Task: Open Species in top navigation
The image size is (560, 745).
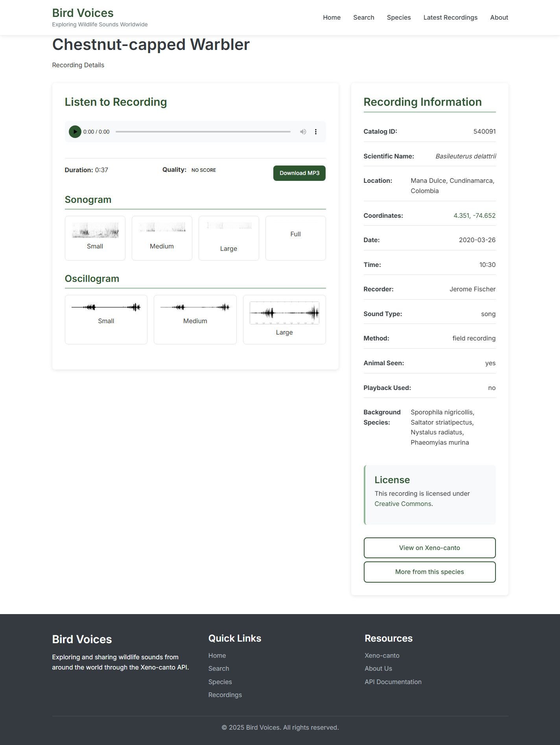Action: pyautogui.click(x=399, y=17)
